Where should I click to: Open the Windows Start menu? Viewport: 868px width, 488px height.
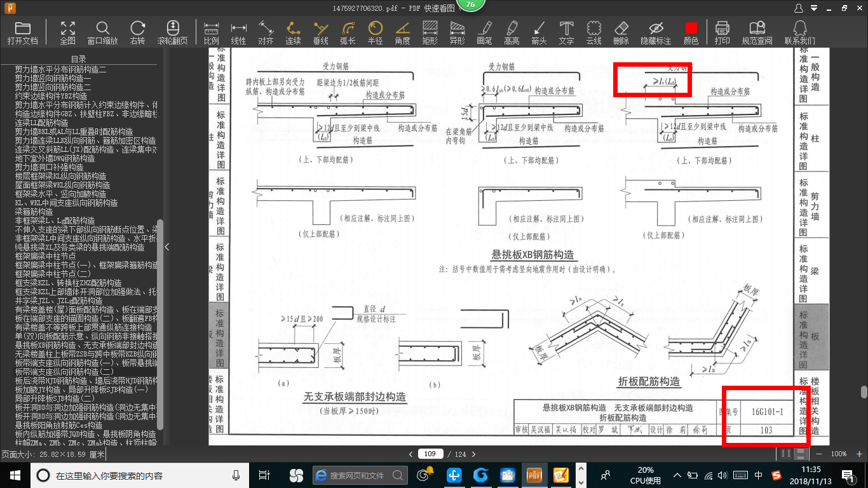tap(14, 475)
